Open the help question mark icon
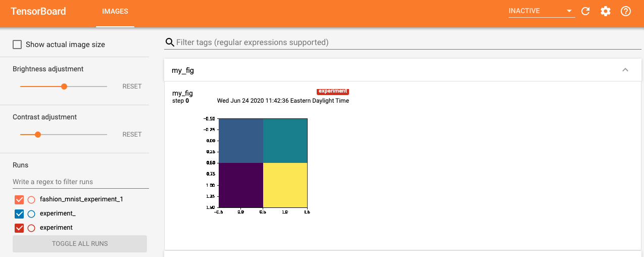Screen dimensions: 644x257 [x=626, y=11]
